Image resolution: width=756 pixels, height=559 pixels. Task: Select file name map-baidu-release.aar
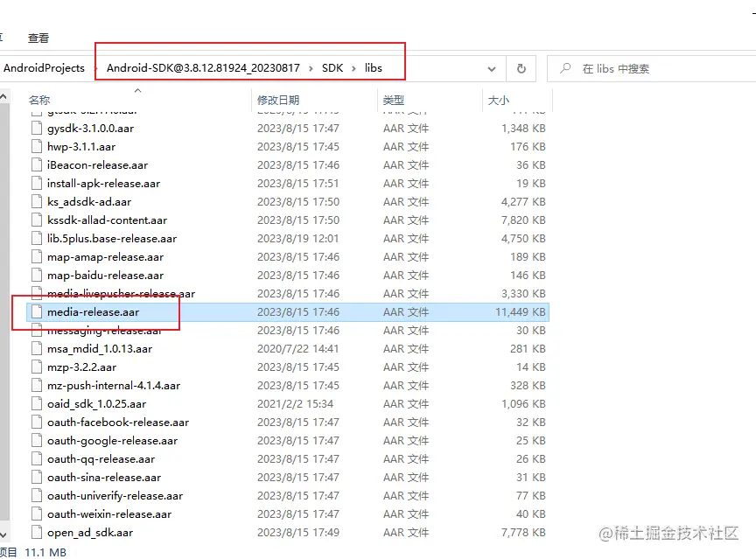pyautogui.click(x=105, y=276)
